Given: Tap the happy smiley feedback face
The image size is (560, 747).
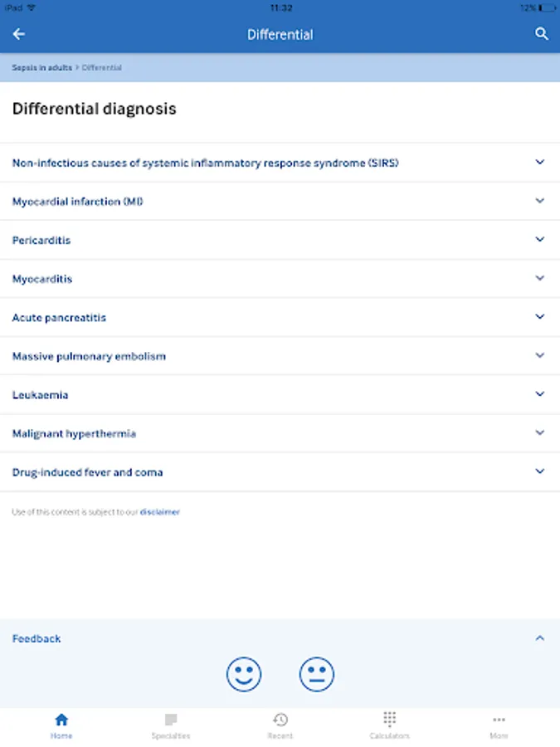Looking at the screenshot, I should (x=244, y=673).
